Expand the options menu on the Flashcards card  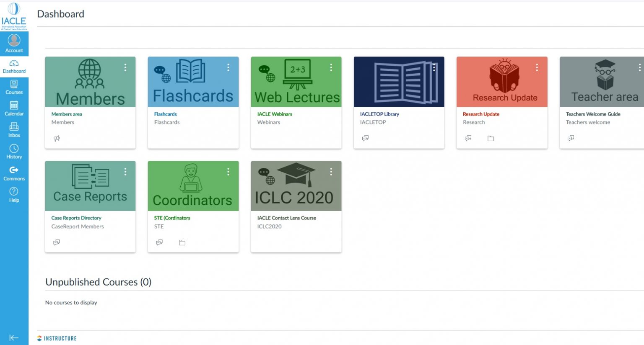click(x=228, y=67)
